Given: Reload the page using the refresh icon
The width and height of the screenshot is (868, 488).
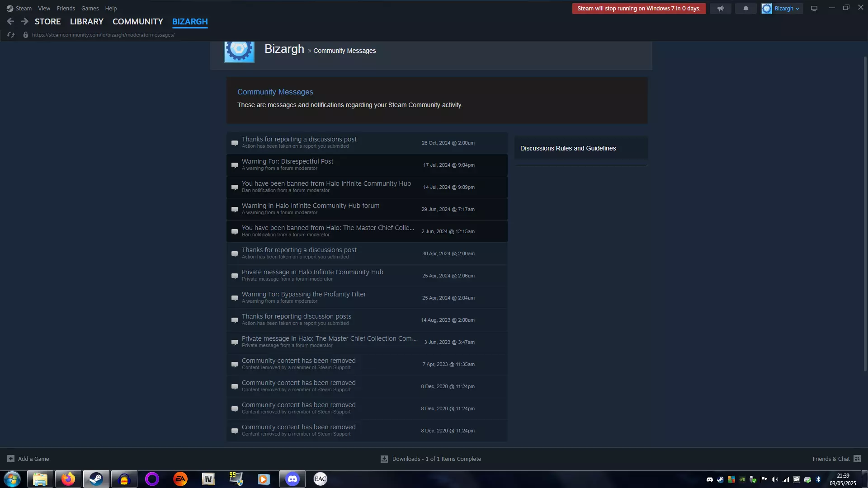Looking at the screenshot, I should (11, 35).
